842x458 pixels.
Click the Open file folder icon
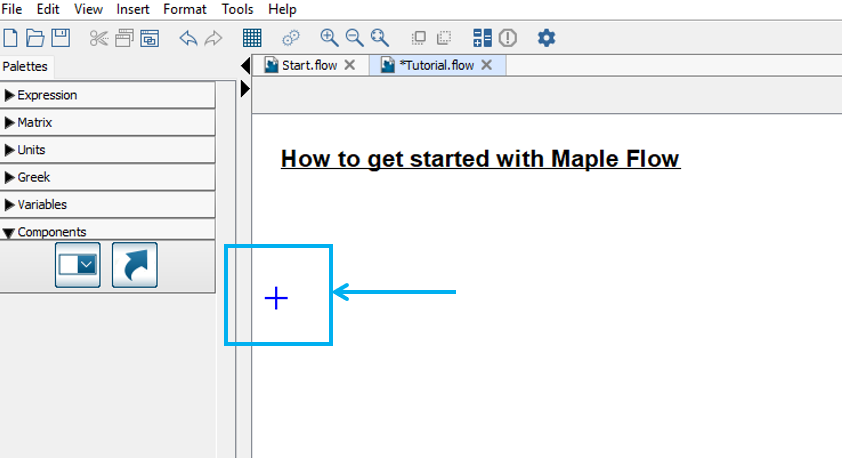click(35, 38)
